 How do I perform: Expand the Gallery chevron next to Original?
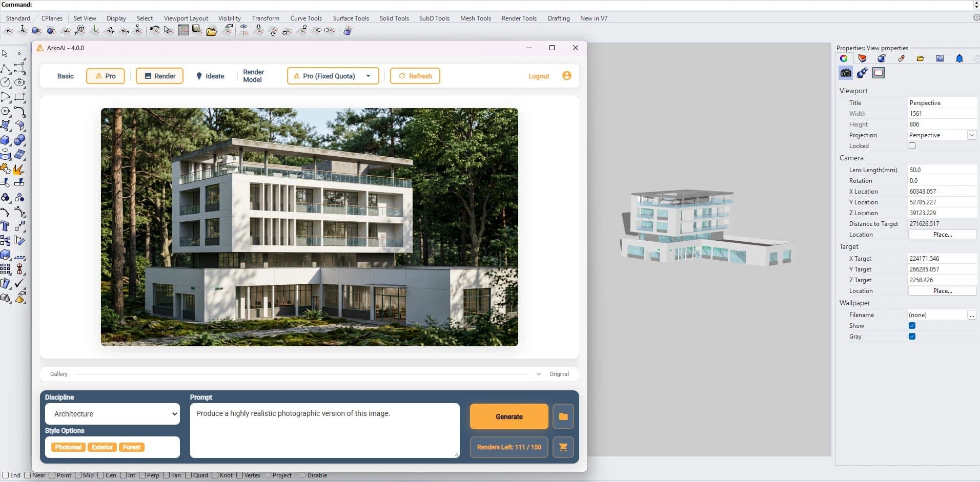tap(538, 374)
